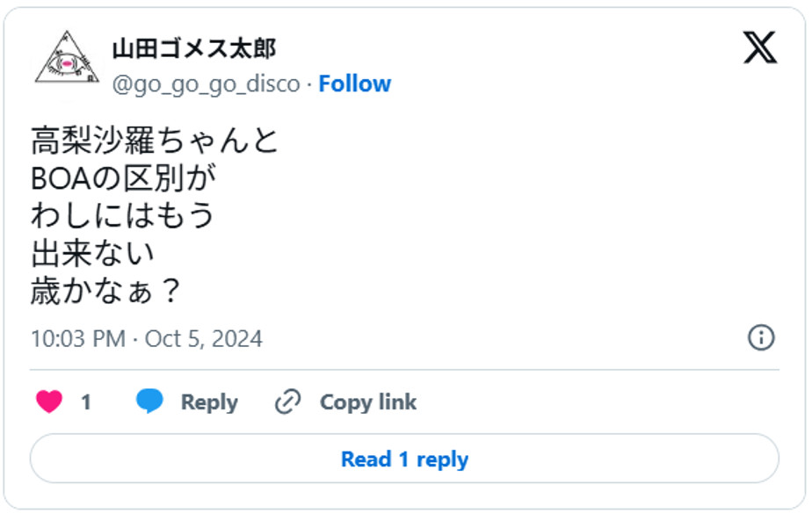This screenshot has width=812, height=528.
Task: Select the Copy link text
Action: point(367,402)
